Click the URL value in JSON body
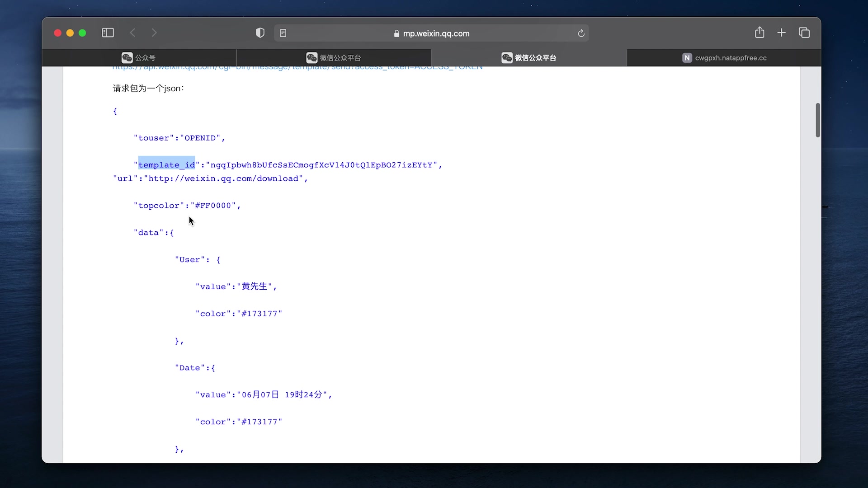Image resolution: width=868 pixels, height=488 pixels. click(x=224, y=178)
